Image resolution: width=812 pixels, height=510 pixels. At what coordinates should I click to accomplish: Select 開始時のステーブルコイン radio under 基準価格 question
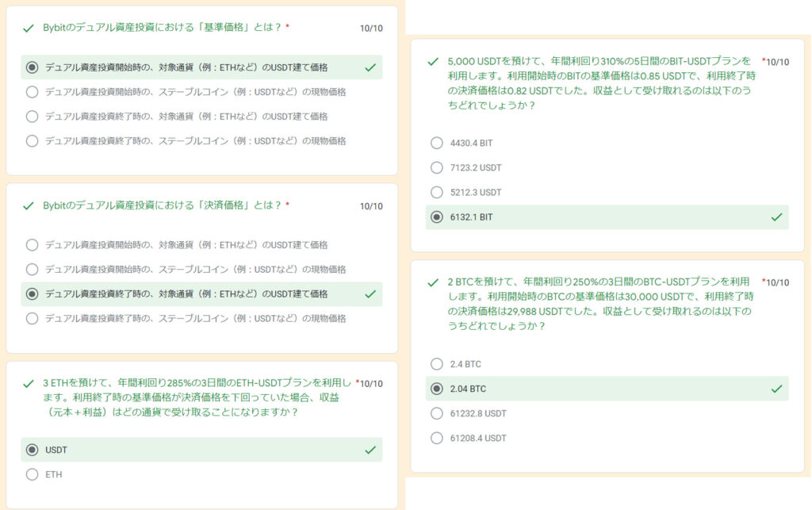coord(32,92)
